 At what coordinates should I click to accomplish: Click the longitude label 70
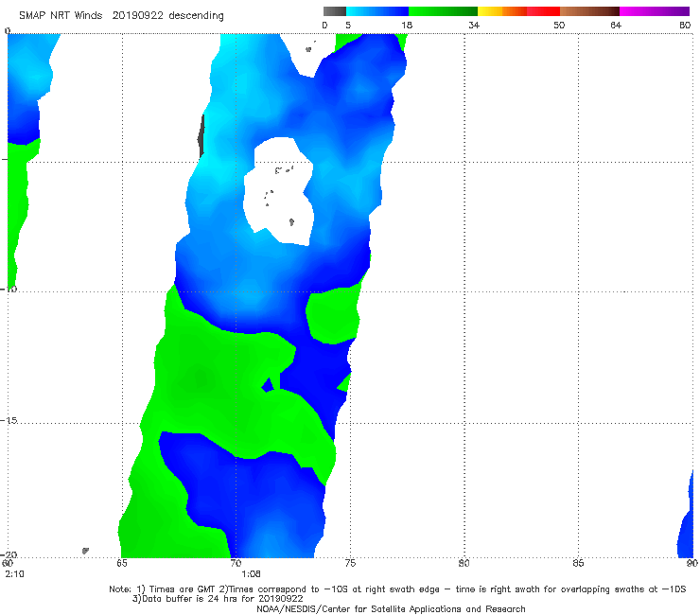click(x=236, y=563)
